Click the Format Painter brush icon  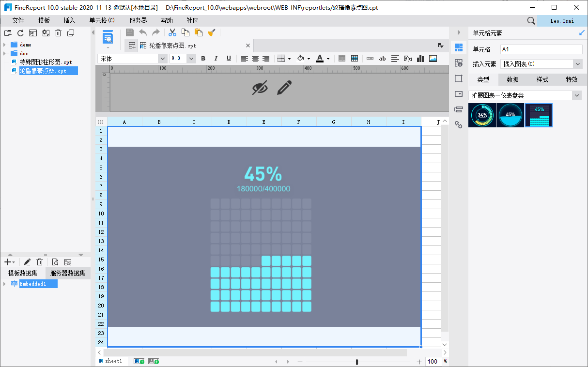pos(212,32)
